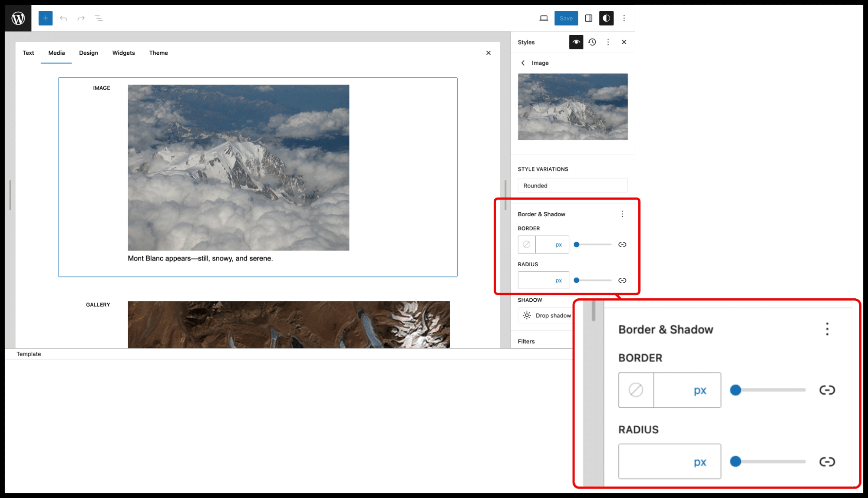Image resolution: width=868 pixels, height=498 pixels.
Task: Select the Gallery satellite image example
Action: [x=289, y=324]
